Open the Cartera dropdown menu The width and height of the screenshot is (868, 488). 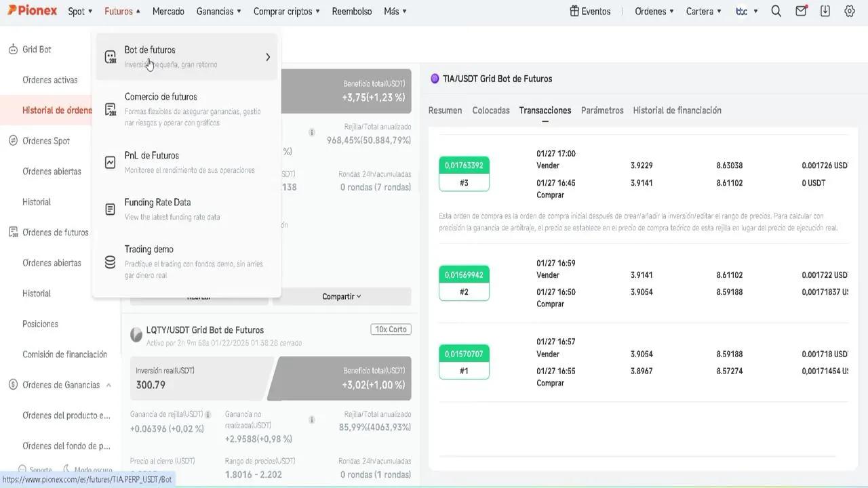tap(703, 12)
